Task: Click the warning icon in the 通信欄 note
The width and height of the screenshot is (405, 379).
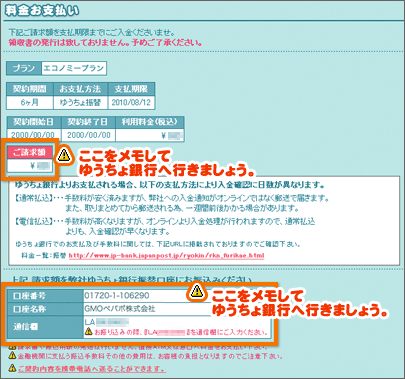Action: [x=88, y=331]
